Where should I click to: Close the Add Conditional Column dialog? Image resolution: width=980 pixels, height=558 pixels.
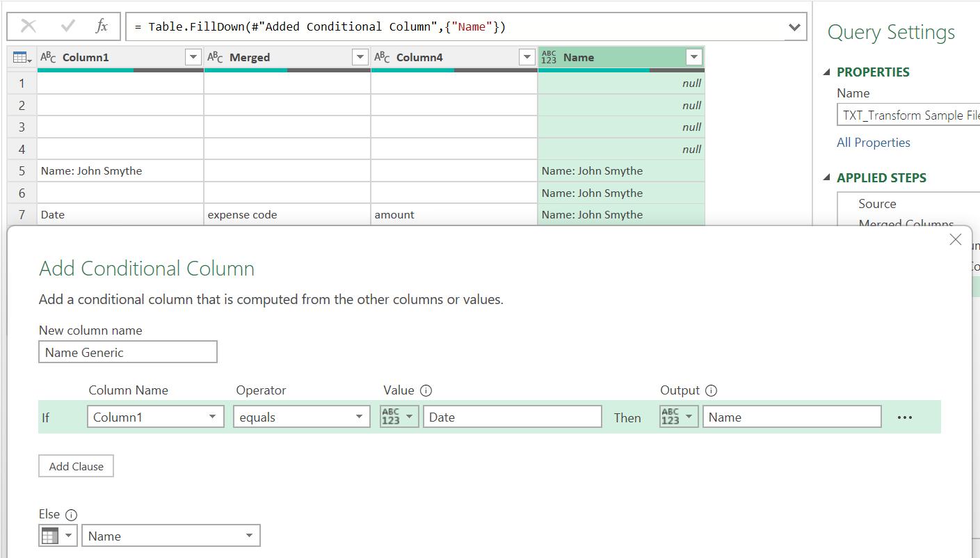tap(956, 239)
